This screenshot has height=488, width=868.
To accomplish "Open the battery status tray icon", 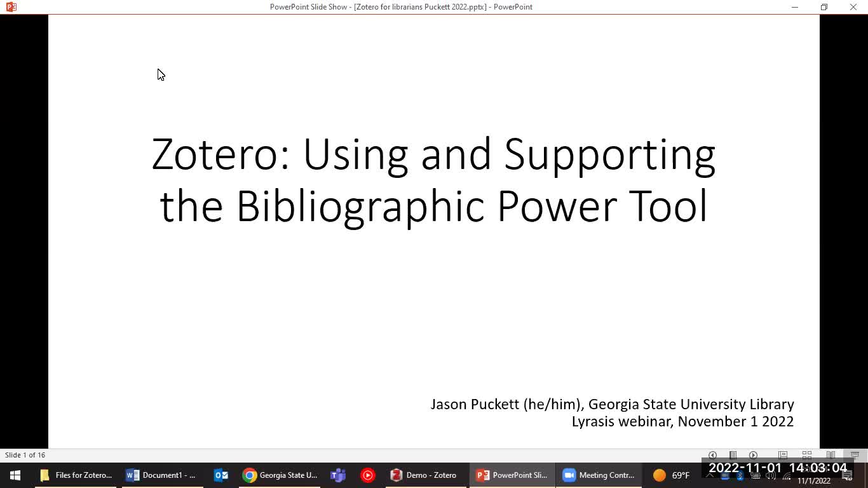I will 756,475.
